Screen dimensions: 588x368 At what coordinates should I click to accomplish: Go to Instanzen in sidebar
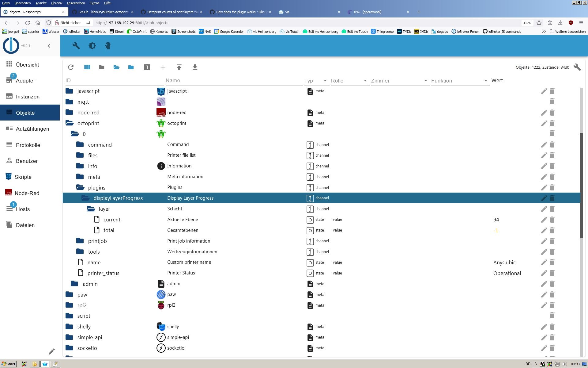tap(30, 97)
